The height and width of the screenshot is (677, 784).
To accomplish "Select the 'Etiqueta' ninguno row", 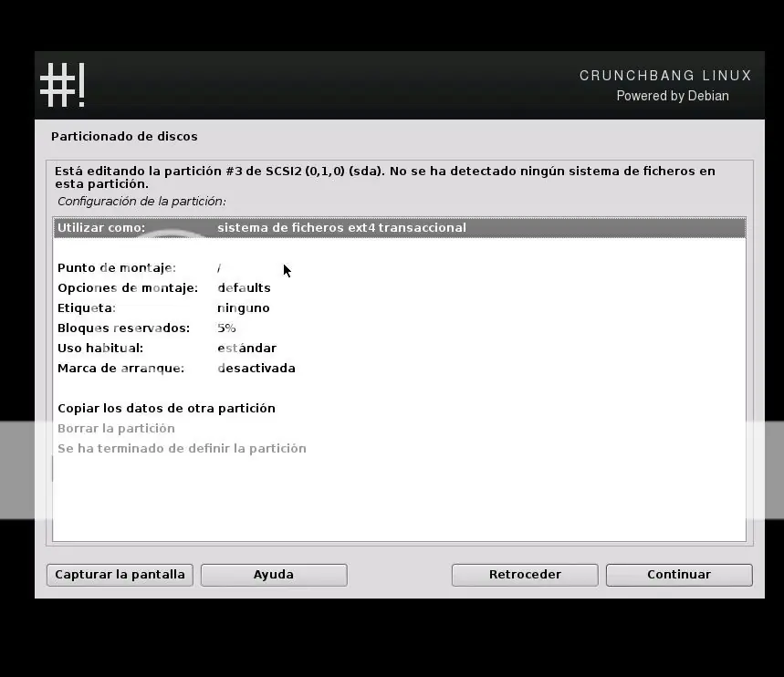I will 400,308.
